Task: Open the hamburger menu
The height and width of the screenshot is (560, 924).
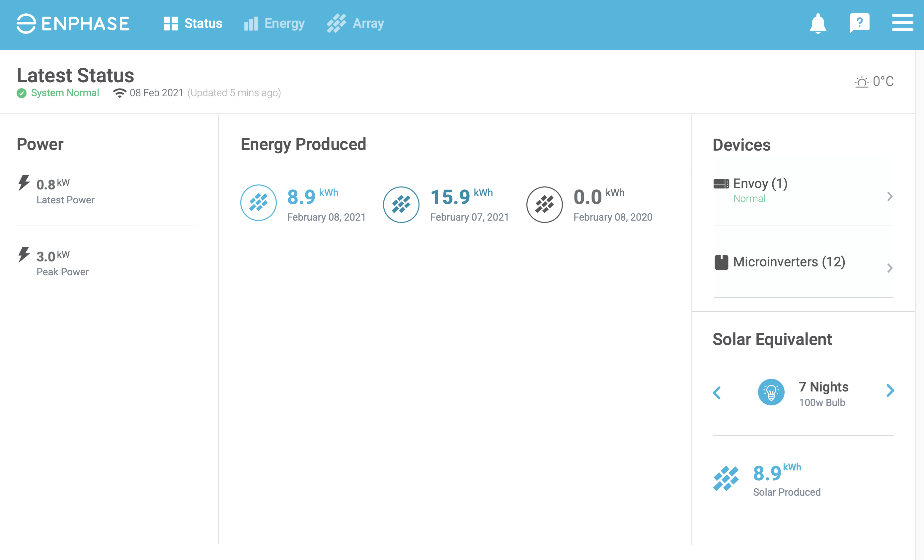Action: point(902,23)
